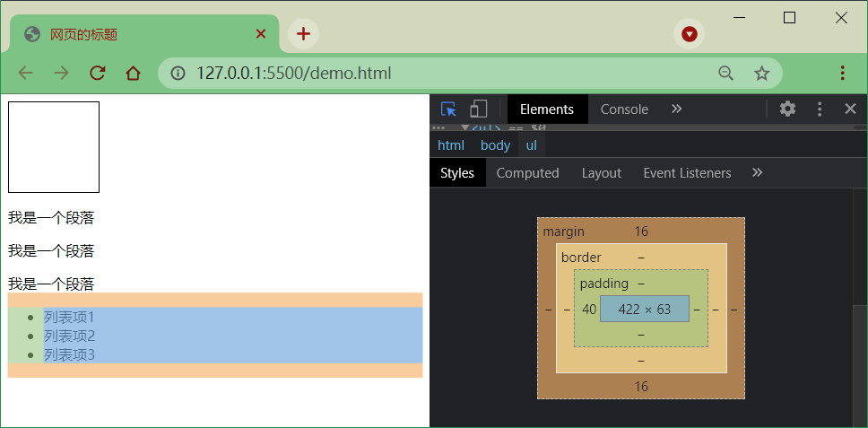Go to the browser home page

click(x=133, y=73)
